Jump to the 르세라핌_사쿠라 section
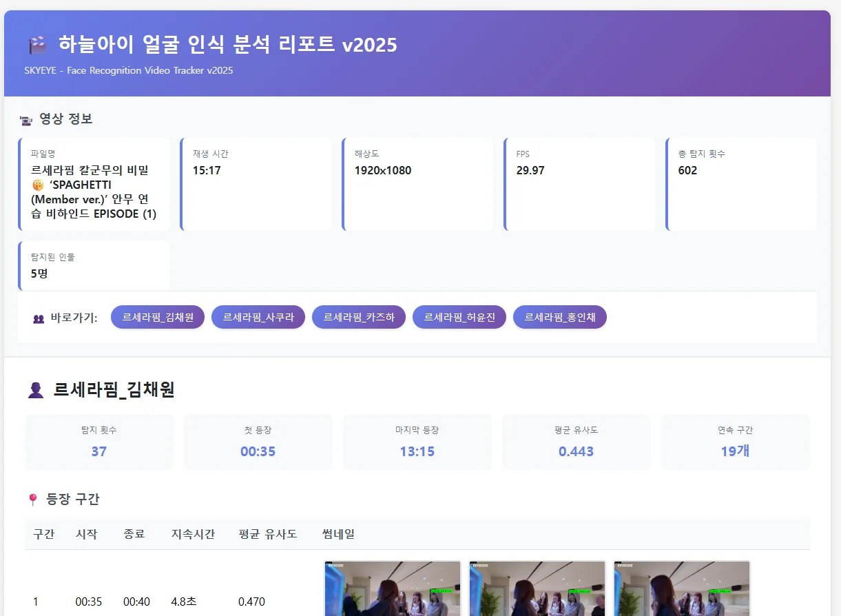Screen dimensions: 841x616 coord(258,317)
